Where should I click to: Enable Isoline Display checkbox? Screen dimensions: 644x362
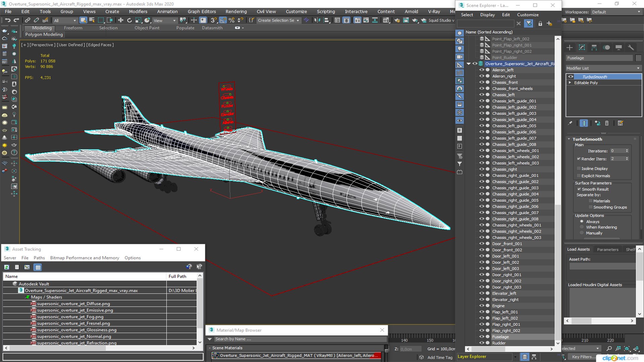click(579, 169)
